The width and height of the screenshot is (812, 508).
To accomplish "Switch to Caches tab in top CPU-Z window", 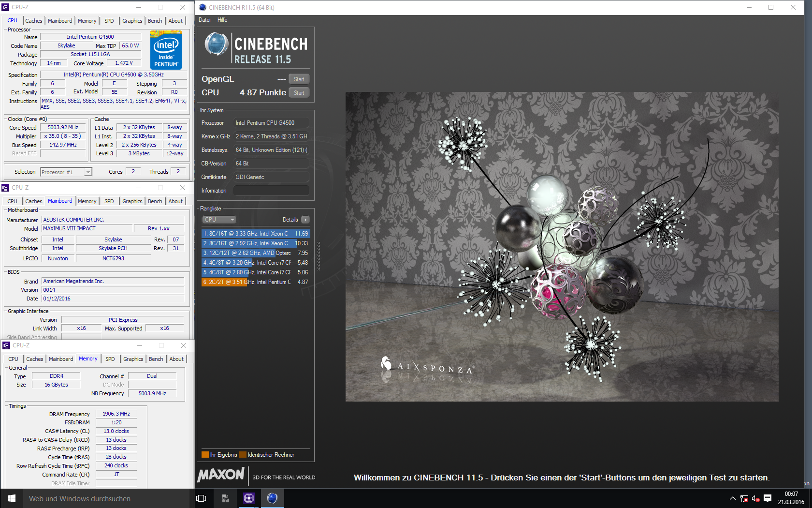I will (34, 21).
